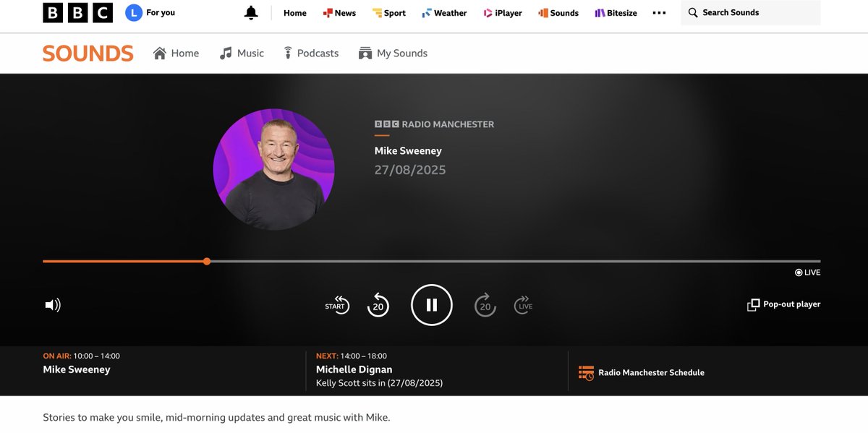Click the Search Sounds field
The height and width of the screenshot is (433, 868).
(x=751, y=13)
